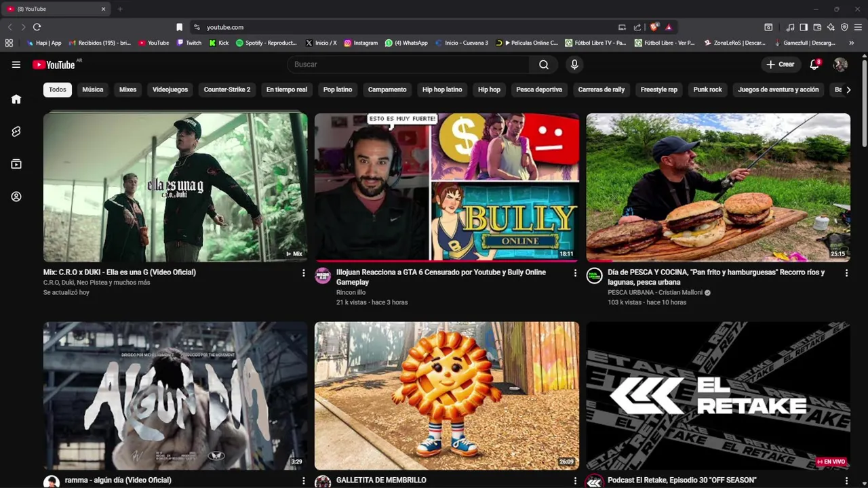Screen dimensions: 868x488
Task: Open site information icon beside the URL
Action: [197, 27]
